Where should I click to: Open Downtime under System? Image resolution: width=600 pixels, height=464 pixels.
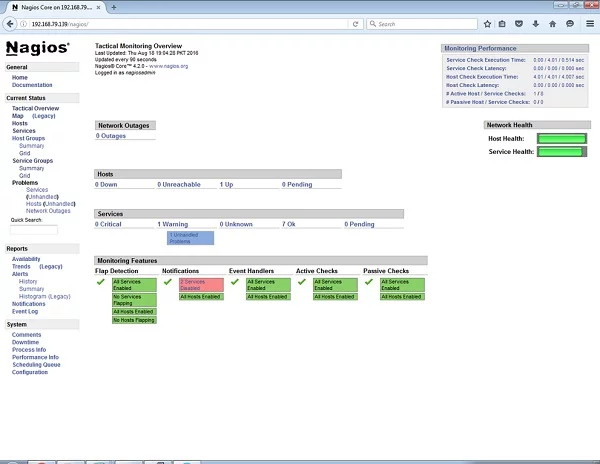[25, 342]
